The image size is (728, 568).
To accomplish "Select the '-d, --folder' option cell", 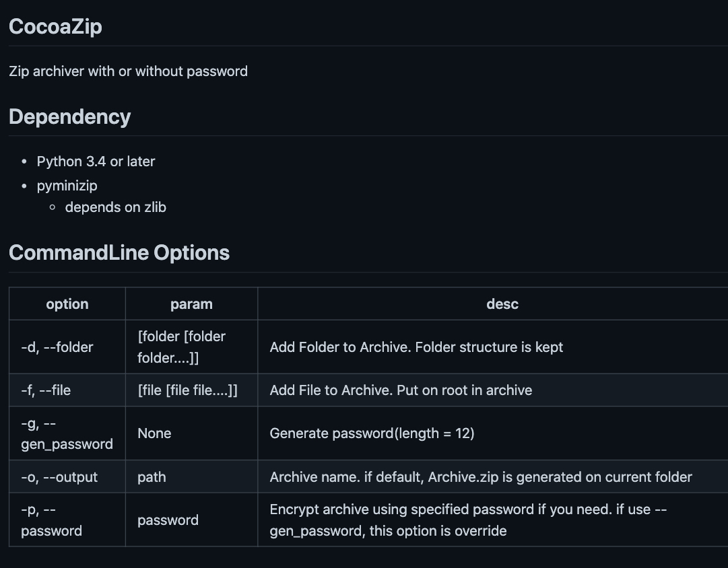I will (x=67, y=347).
